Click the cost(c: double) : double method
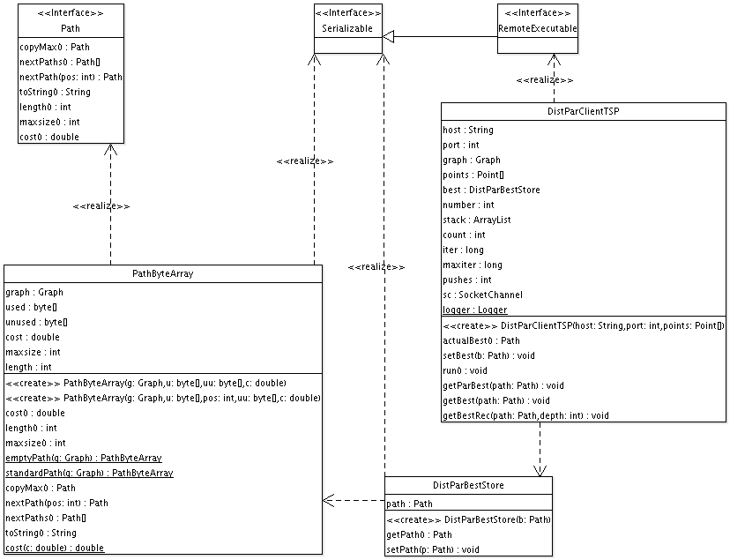The image size is (730, 560). coord(55,548)
